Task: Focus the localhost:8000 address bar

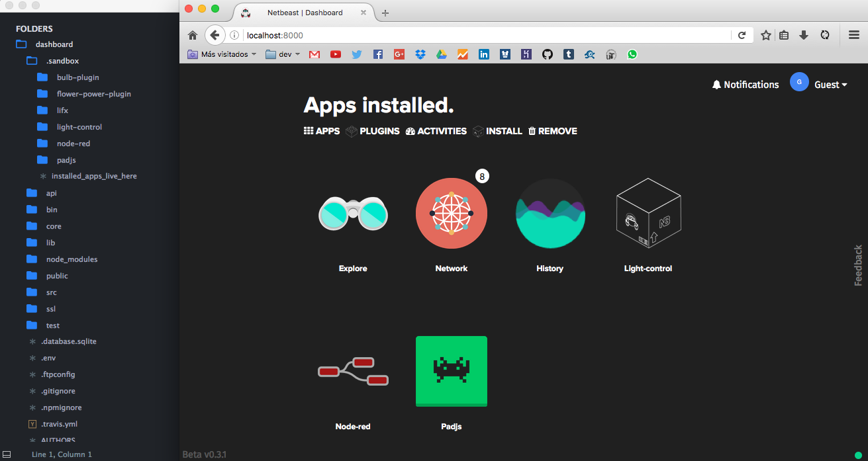Action: [x=487, y=35]
